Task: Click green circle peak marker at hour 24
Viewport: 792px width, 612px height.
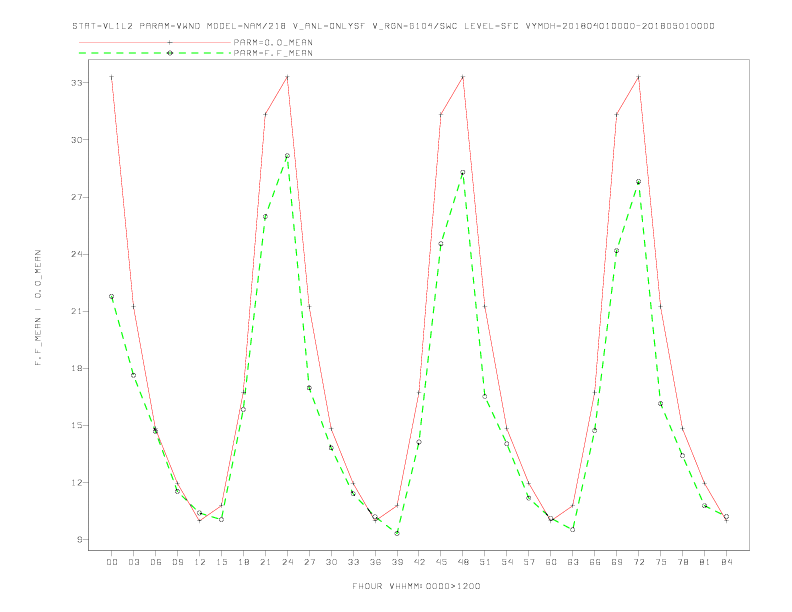Action: coord(287,156)
